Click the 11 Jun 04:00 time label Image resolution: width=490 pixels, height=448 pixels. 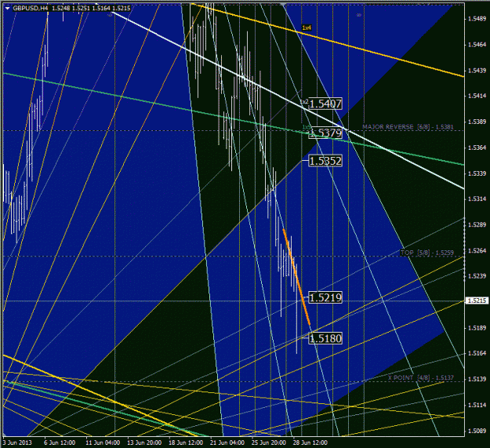tap(103, 443)
